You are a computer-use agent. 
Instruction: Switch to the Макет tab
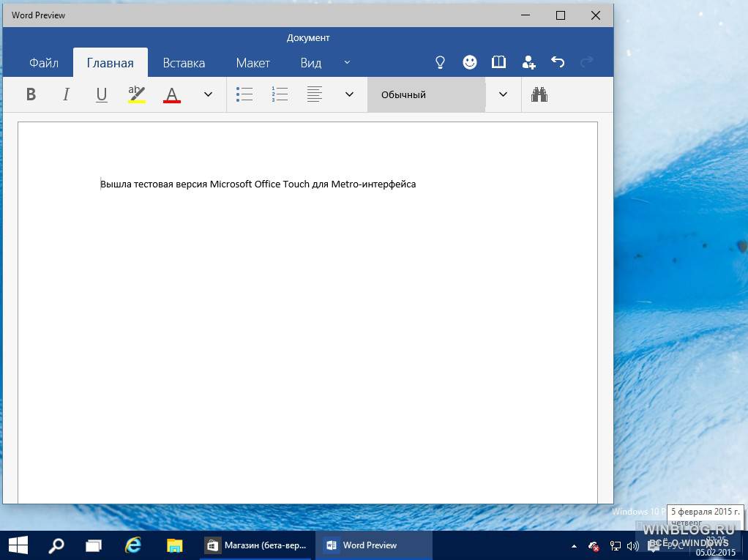pyautogui.click(x=253, y=63)
